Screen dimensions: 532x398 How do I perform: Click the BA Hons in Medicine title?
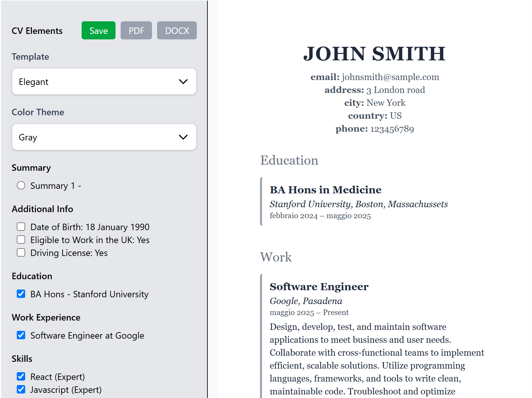[x=326, y=190]
